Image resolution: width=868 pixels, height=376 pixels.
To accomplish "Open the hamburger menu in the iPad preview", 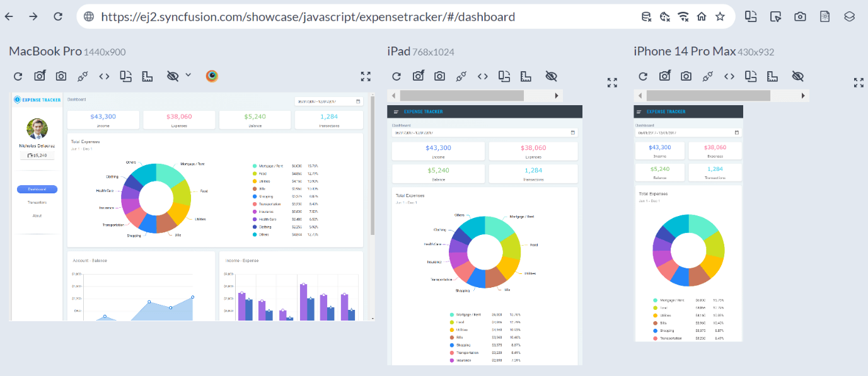I will (x=396, y=111).
